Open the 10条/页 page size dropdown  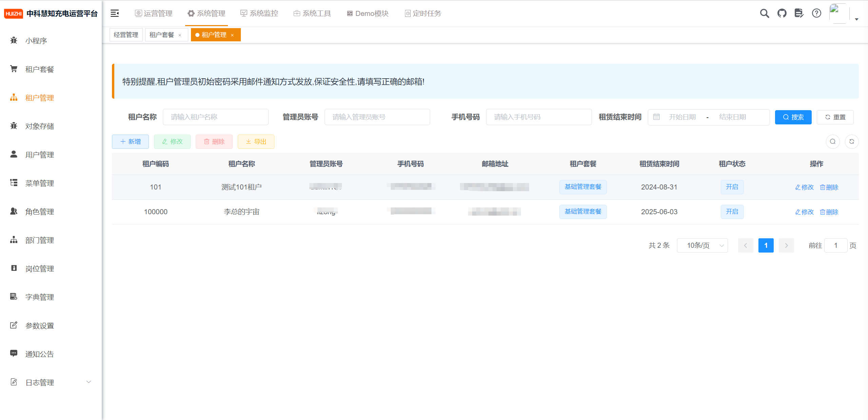pos(702,245)
